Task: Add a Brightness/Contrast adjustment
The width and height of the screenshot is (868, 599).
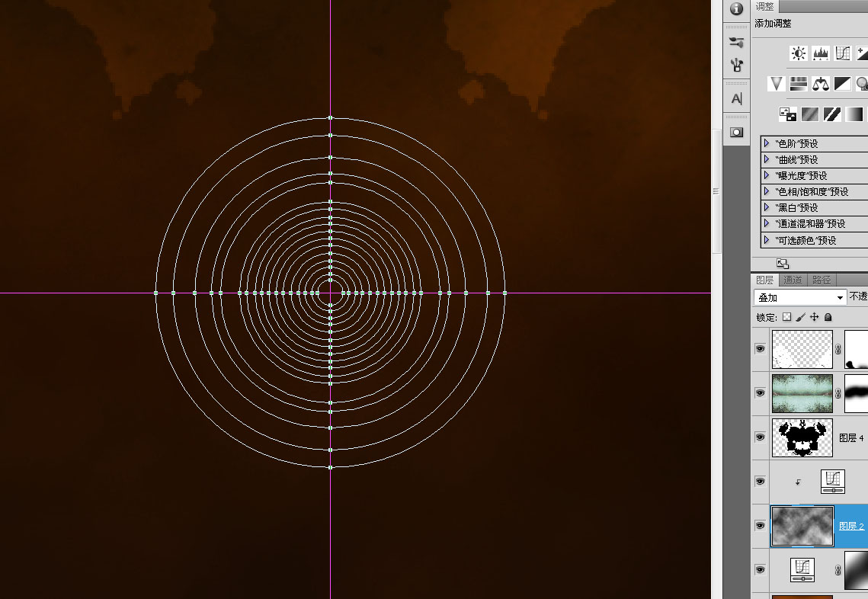Action: [798, 53]
